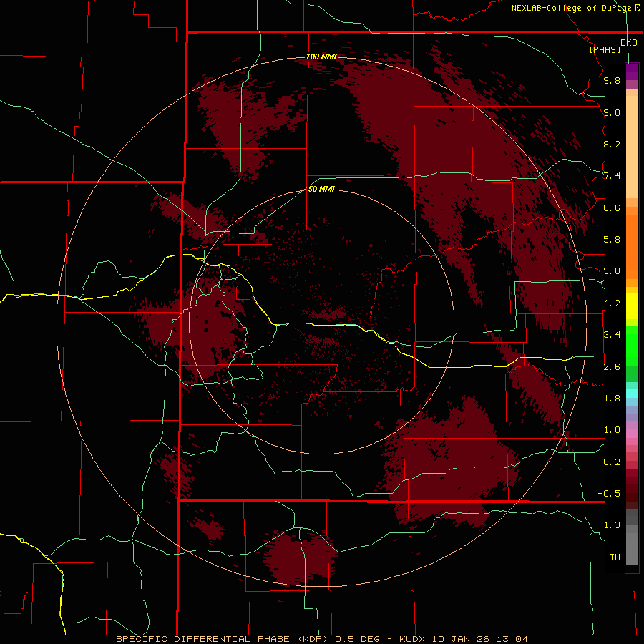The image size is (644, 644).
Task: Click the 5.0 value on the scale
Action: [612, 271]
